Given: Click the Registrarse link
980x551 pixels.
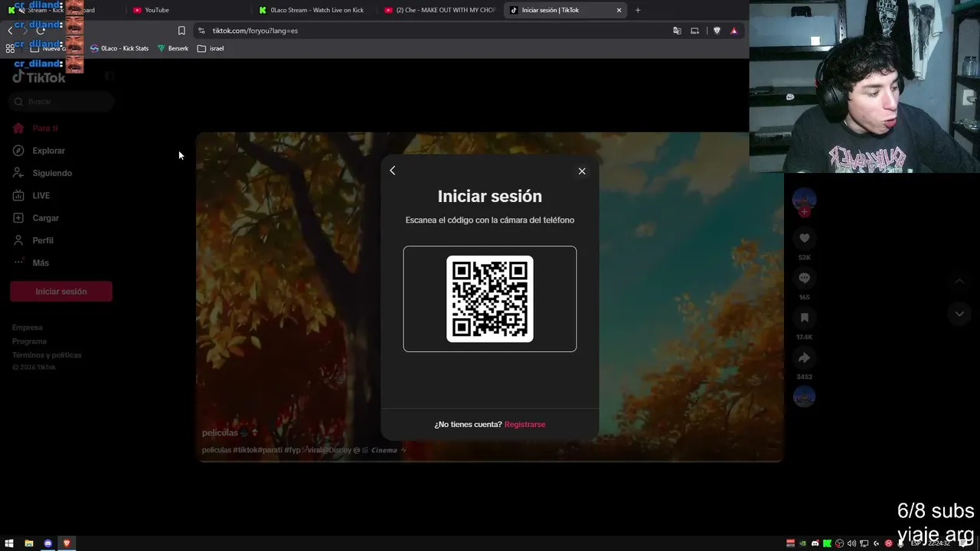Looking at the screenshot, I should click(525, 424).
